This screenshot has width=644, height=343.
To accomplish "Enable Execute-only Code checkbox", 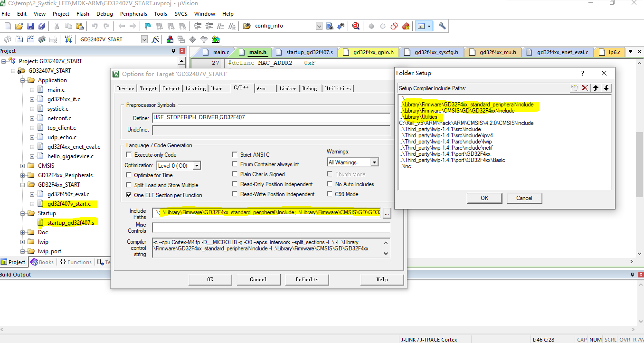I will [129, 155].
